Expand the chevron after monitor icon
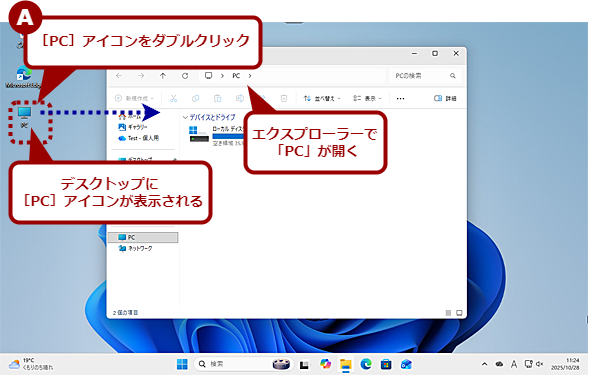 222,76
